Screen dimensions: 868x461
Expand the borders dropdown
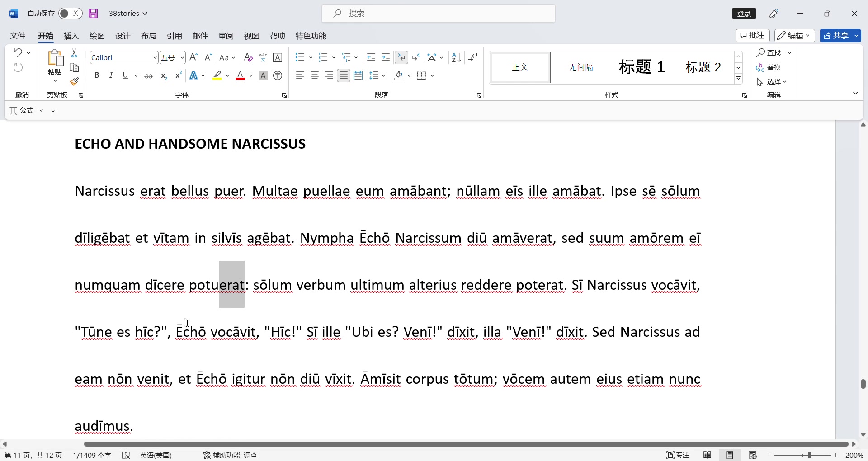click(433, 75)
